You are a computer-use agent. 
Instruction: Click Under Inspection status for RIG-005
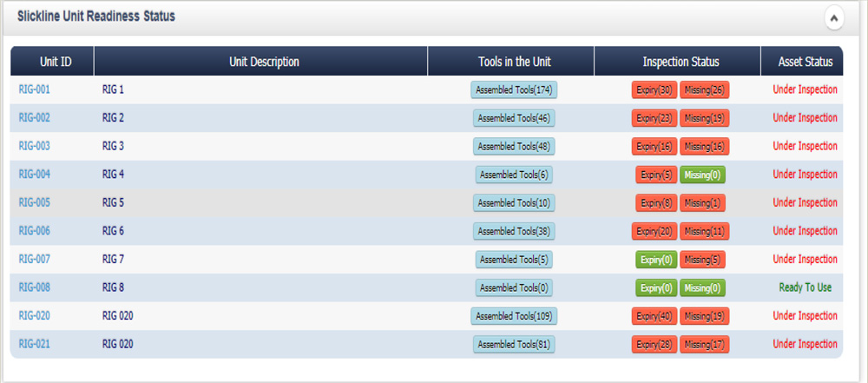[805, 203]
